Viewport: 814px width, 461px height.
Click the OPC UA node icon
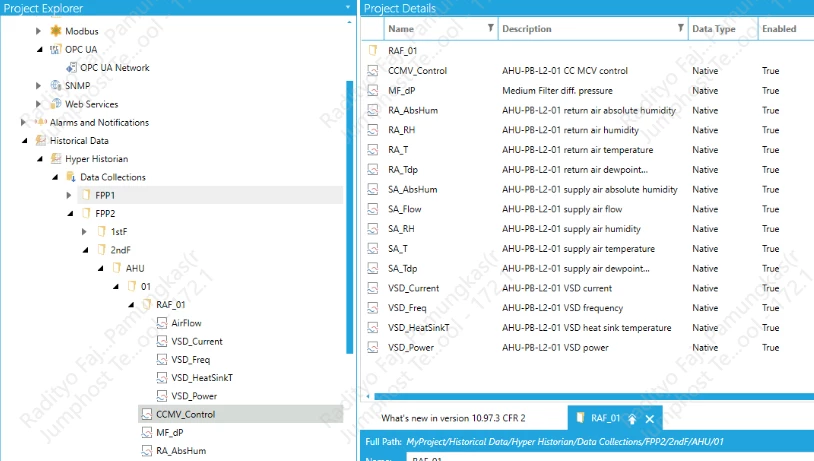[x=56, y=49]
